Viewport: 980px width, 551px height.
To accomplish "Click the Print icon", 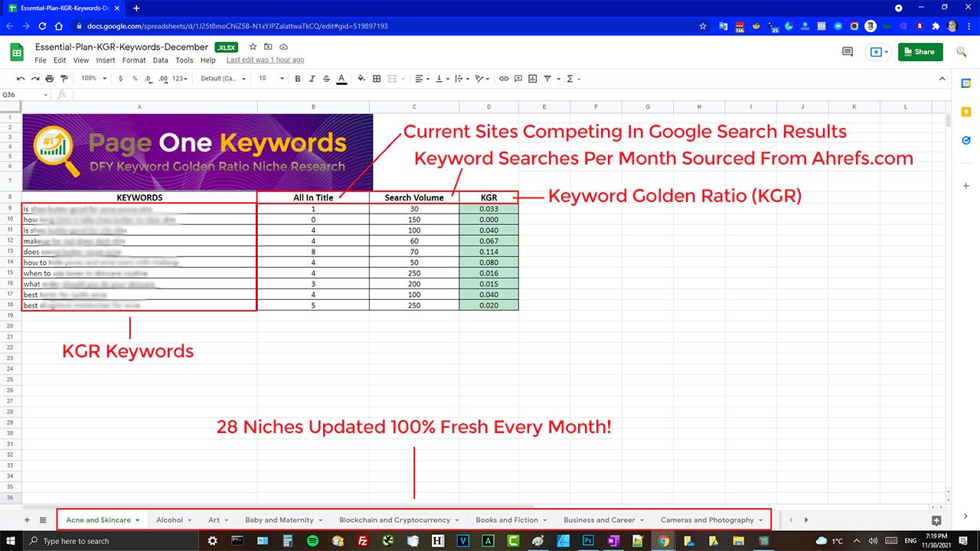I will tap(50, 79).
